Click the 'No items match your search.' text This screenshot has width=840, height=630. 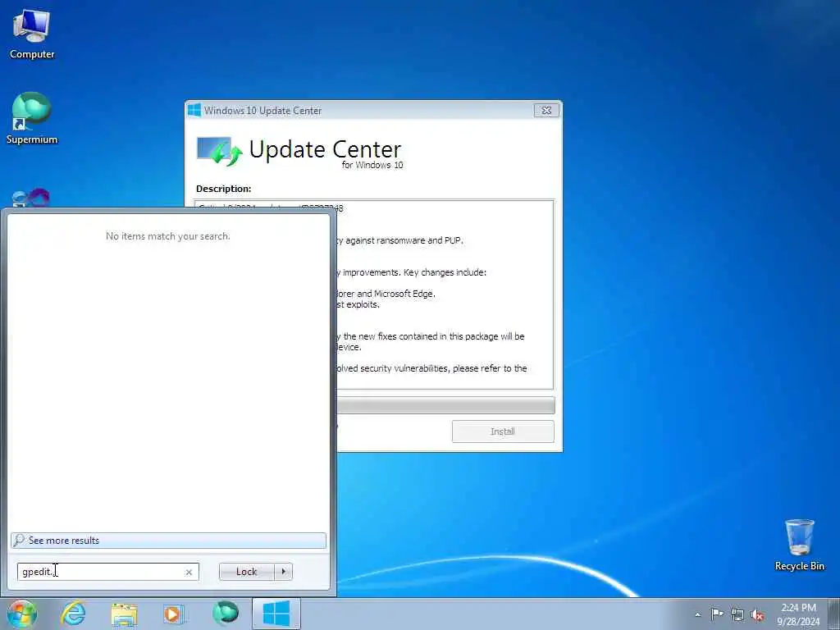pos(167,236)
